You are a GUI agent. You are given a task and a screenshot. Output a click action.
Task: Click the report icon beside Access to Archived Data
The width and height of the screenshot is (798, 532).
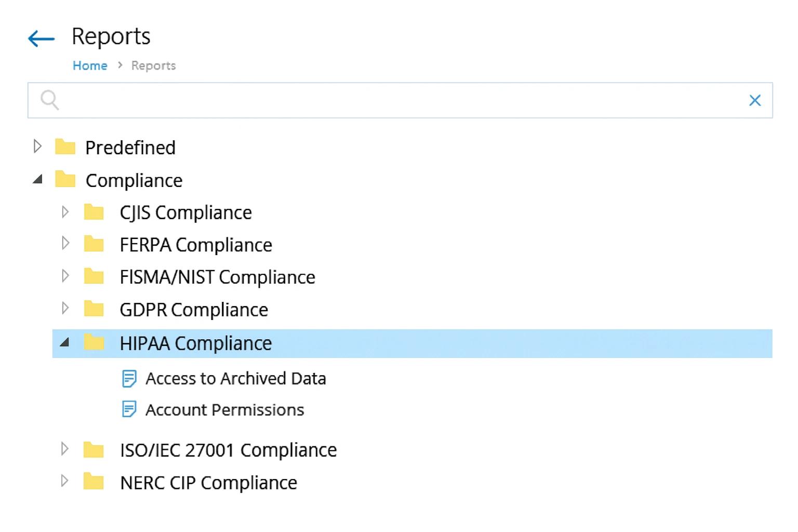click(129, 378)
